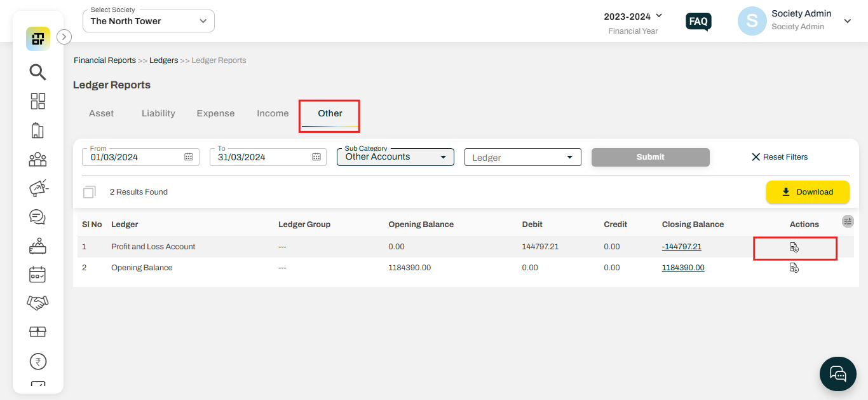Screen dimensions: 868x400
Task: Open the chat helpdesk icon in sidebar
Action: coord(37,217)
